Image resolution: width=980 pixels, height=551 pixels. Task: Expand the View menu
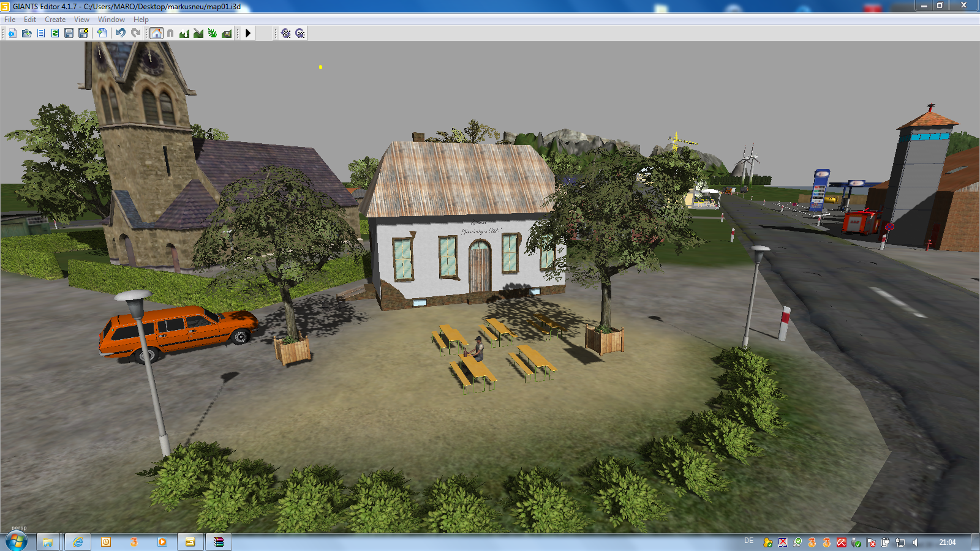click(x=81, y=20)
